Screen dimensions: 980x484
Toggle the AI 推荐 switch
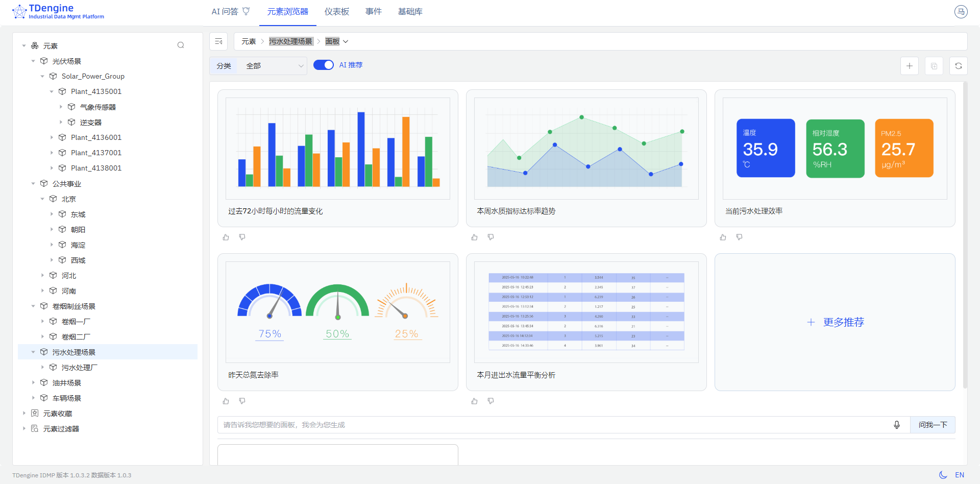[x=324, y=65]
